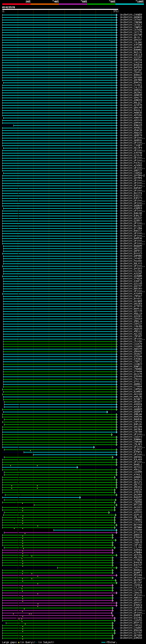Click the AV415570 query title
The image size is (146, 644).
[x=8, y=8]
